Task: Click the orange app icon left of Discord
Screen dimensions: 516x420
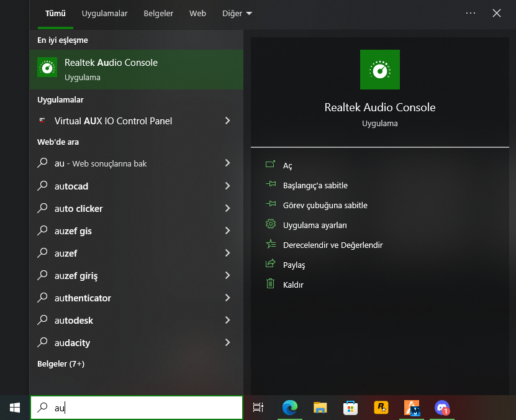Action: pyautogui.click(x=412, y=408)
